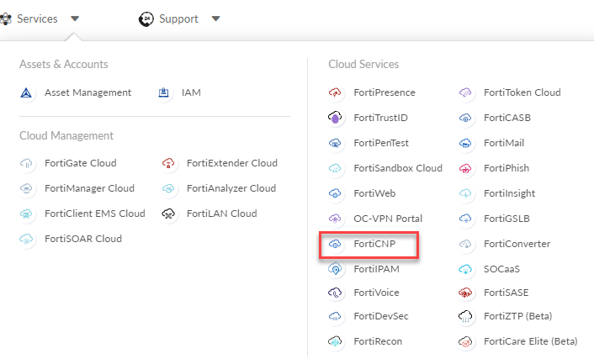This screenshot has width=594, height=364.
Task: Click the FortiGate Cloud icon
Action: click(x=26, y=163)
